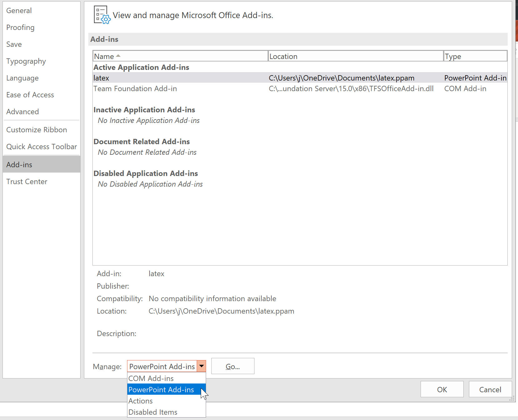Click the Add-ins settings gear icon
The height and width of the screenshot is (420, 518).
(x=102, y=15)
